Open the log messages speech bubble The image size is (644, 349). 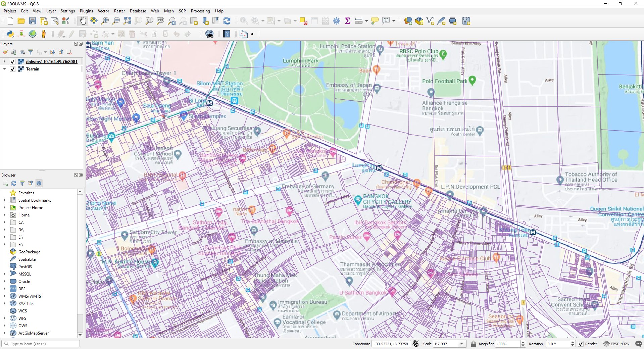[x=639, y=344]
